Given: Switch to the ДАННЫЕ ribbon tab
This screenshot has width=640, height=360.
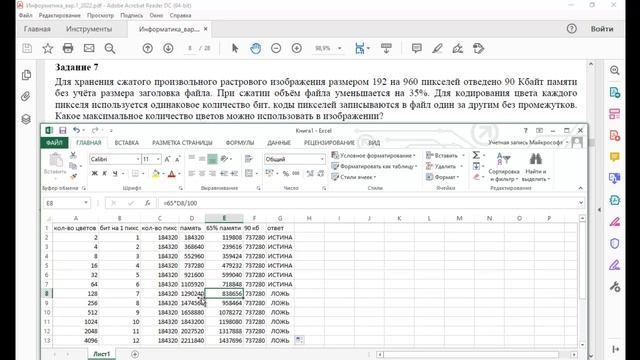Looking at the screenshot, I should [x=279, y=142].
